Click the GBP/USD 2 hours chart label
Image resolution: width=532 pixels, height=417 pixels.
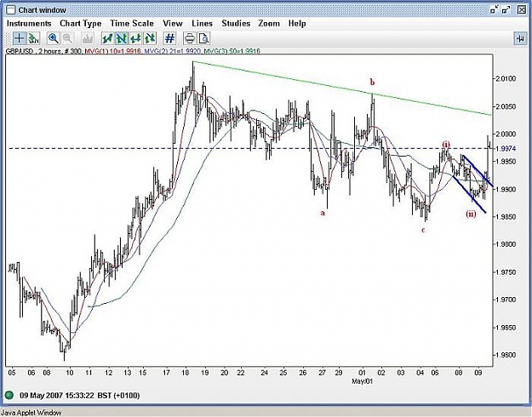point(44,51)
